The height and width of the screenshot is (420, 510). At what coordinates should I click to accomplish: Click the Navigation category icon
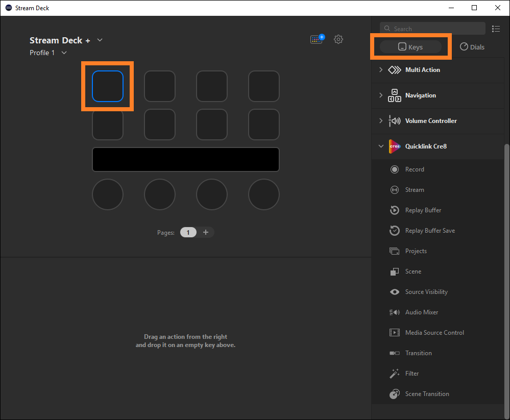[x=395, y=95]
